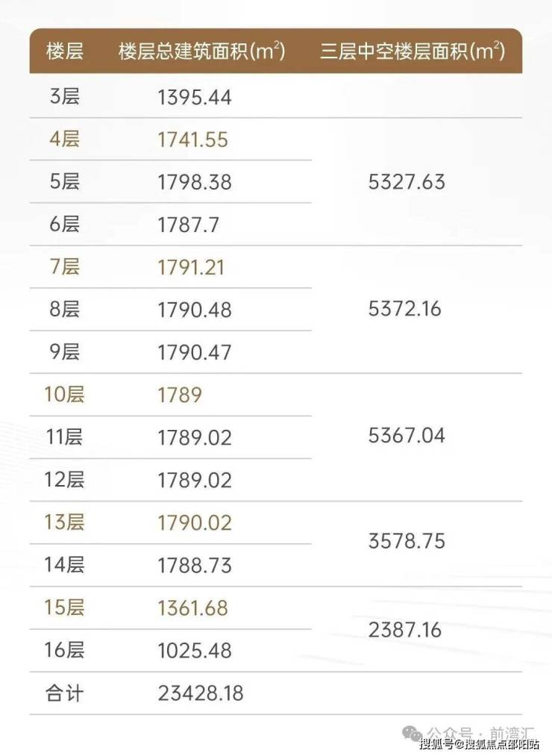Select the 3578.75 combined area value

pyautogui.click(x=407, y=542)
